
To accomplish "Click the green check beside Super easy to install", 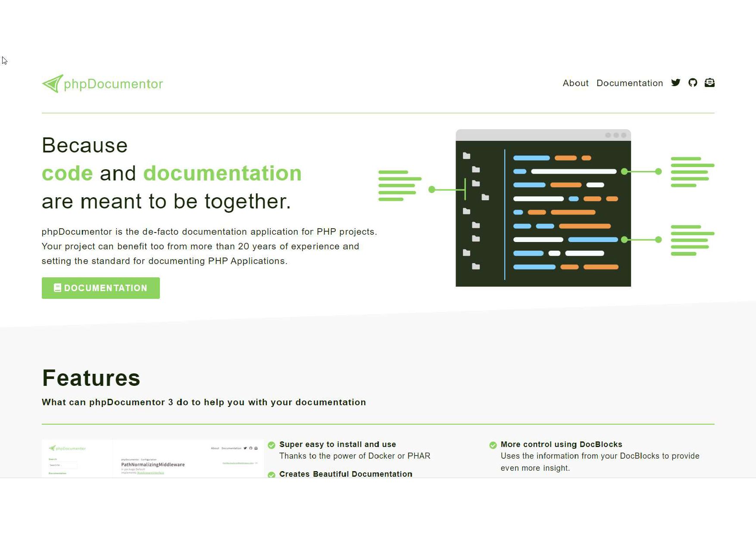I will 272,445.
